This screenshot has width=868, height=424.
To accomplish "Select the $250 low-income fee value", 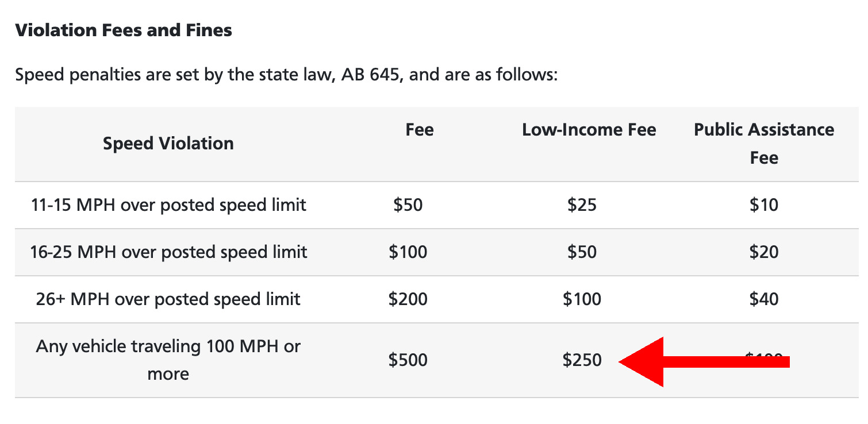I will 582,360.
